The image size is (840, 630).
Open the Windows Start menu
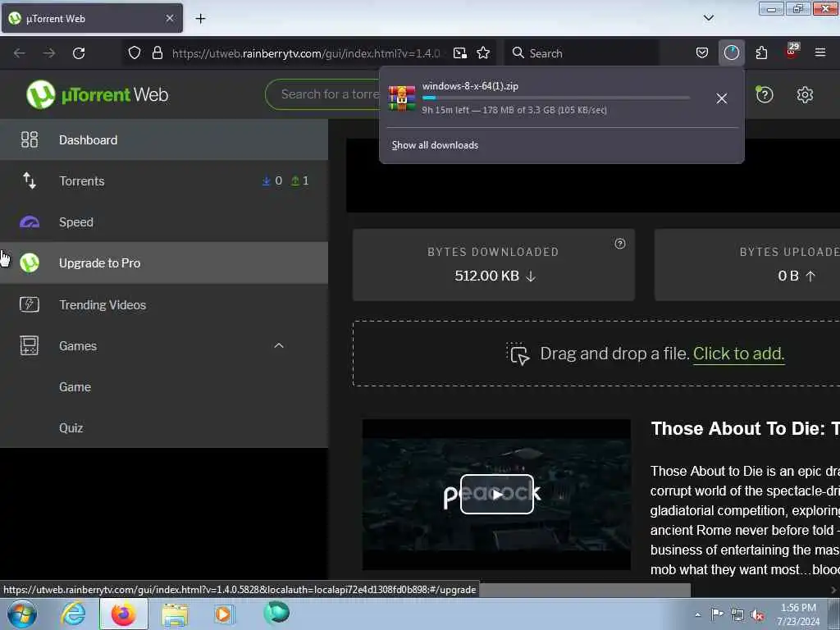(22, 614)
